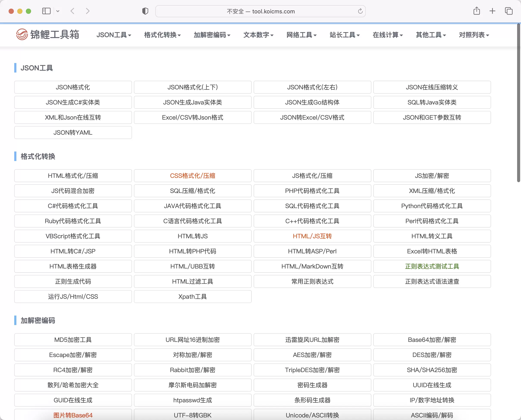The height and width of the screenshot is (420, 521).
Task: Open the Share menu
Action: coord(477,11)
